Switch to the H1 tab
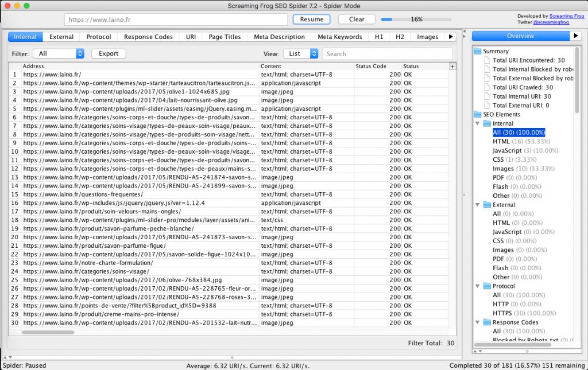 pyautogui.click(x=379, y=37)
